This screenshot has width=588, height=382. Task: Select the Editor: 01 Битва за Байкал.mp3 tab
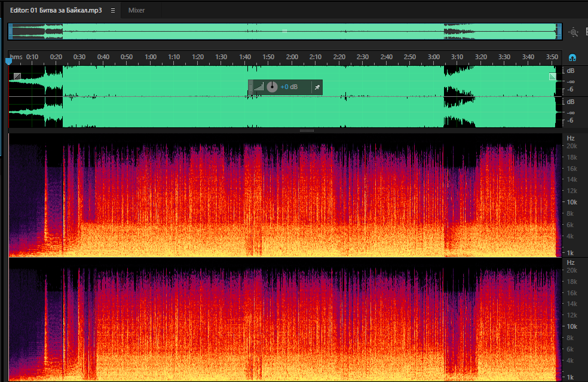click(56, 11)
